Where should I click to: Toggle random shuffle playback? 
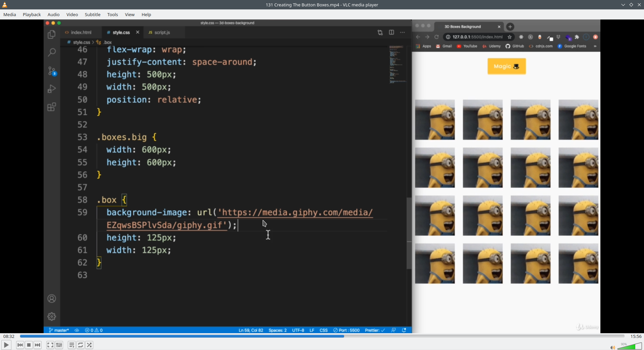[x=89, y=345]
